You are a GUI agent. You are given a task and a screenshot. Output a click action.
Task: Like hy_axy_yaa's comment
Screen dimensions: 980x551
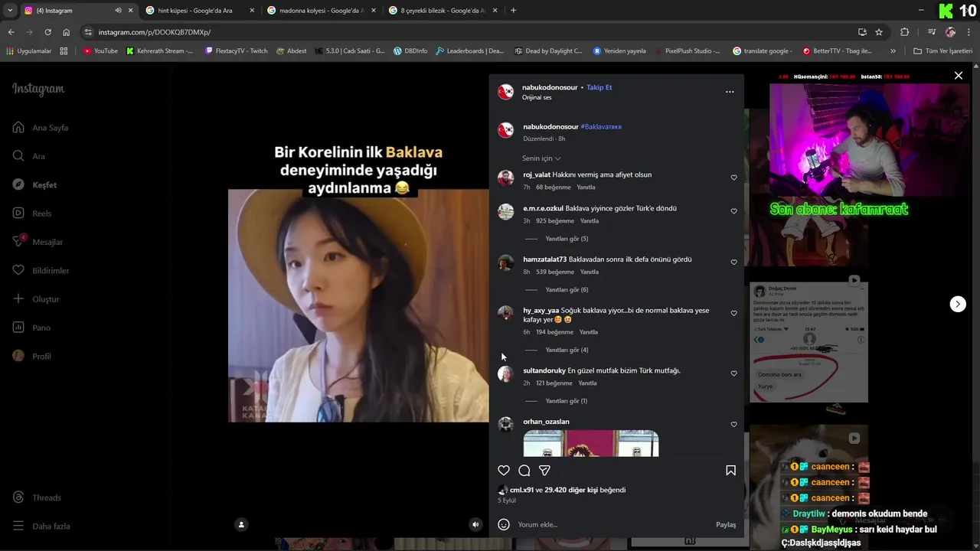[x=733, y=314]
